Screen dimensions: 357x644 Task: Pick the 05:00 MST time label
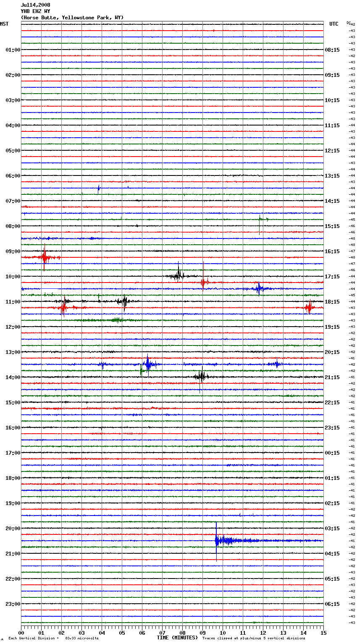click(13, 151)
